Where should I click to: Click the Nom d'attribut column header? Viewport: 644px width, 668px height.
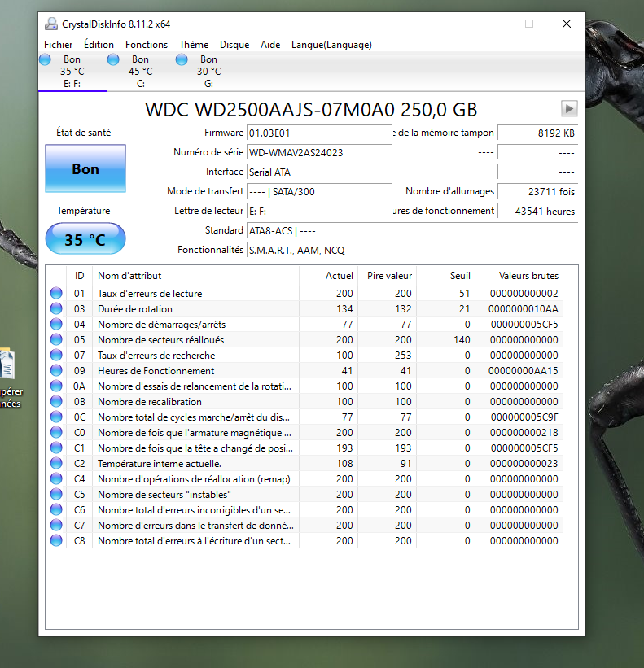point(195,276)
